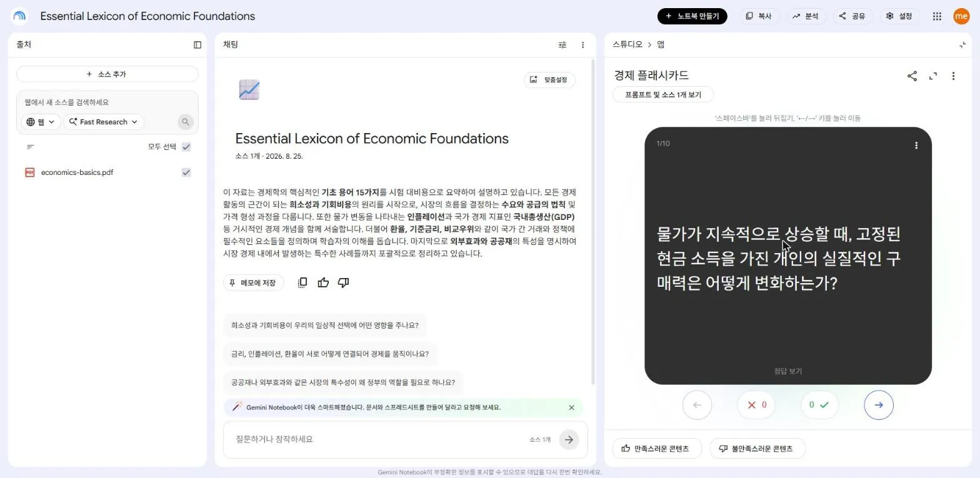Open the current card's three-dot menu
This screenshot has width=980, height=478.
(916, 146)
